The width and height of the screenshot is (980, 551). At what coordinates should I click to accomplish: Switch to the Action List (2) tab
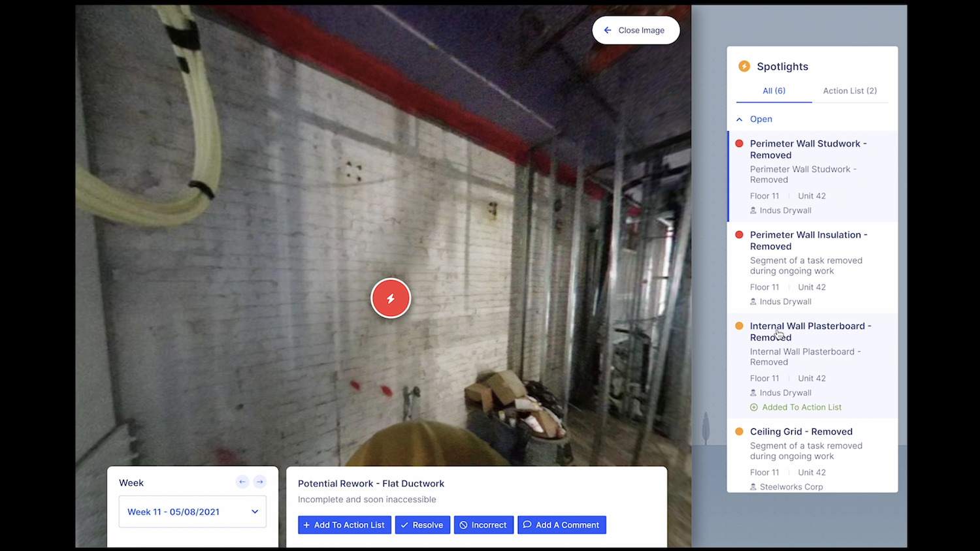click(x=849, y=91)
